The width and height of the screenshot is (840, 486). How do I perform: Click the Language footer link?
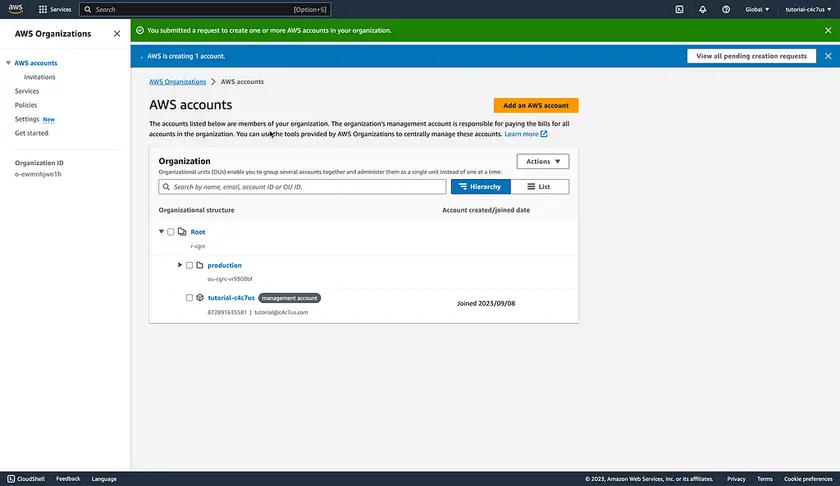[x=104, y=478]
